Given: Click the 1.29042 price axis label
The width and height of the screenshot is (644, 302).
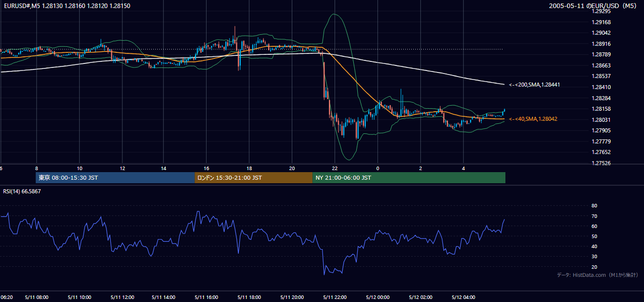Looking at the screenshot, I should pos(601,33).
